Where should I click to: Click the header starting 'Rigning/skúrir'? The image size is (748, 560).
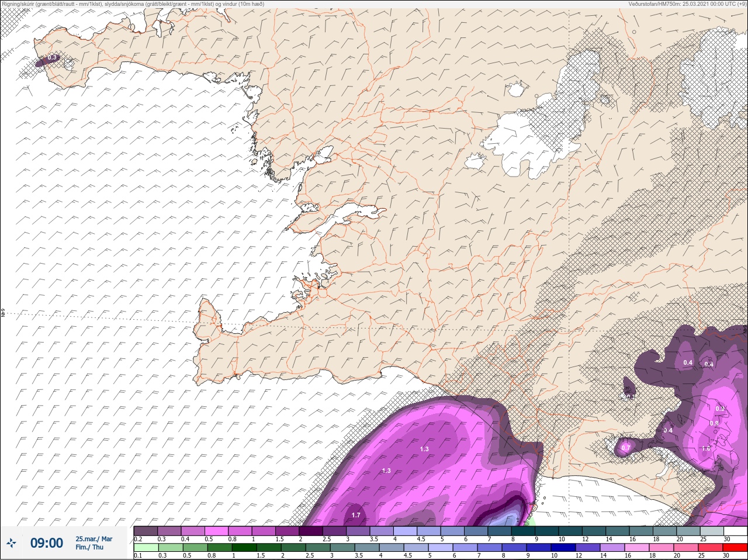coord(133,4)
